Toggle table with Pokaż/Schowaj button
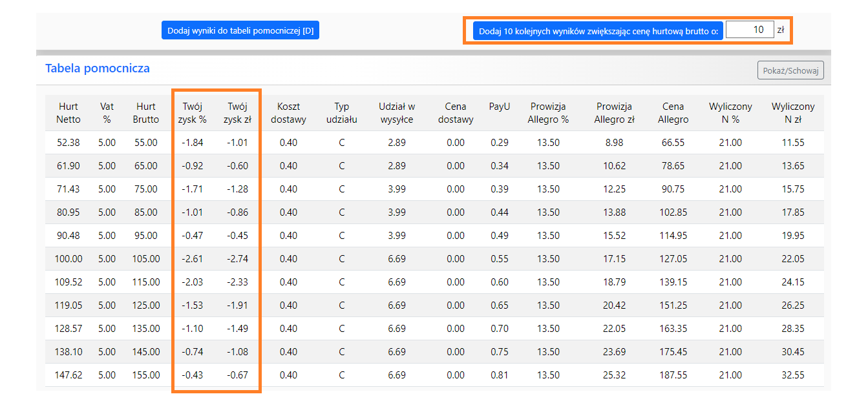 tap(790, 70)
